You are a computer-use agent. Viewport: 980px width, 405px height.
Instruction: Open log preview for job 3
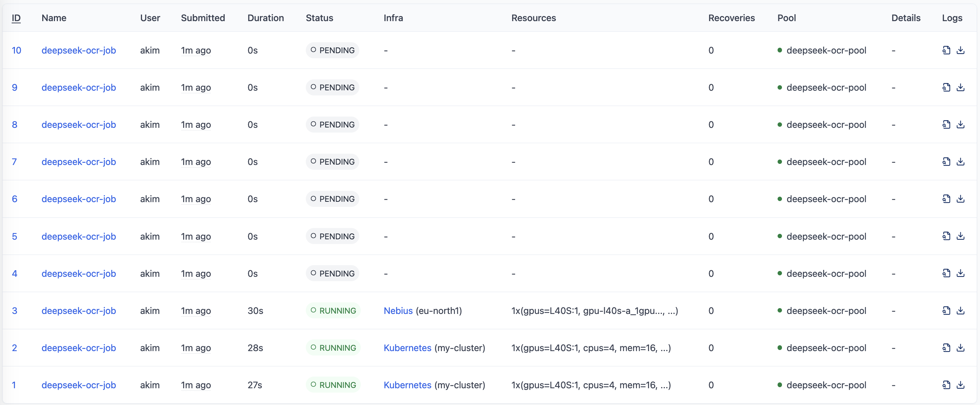click(947, 311)
